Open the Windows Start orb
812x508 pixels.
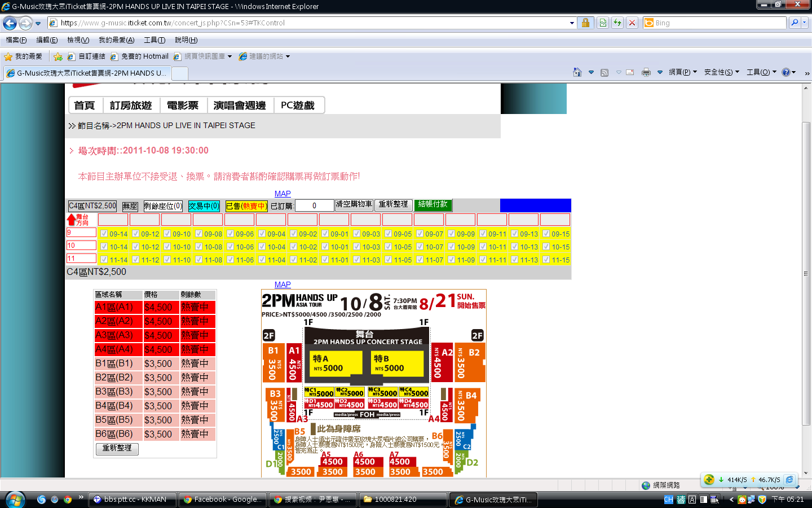pos(15,500)
